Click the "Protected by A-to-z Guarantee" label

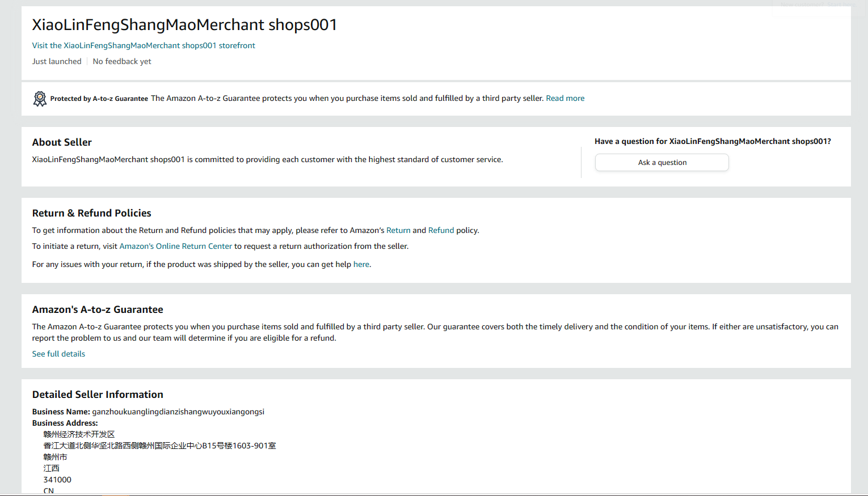click(x=99, y=99)
